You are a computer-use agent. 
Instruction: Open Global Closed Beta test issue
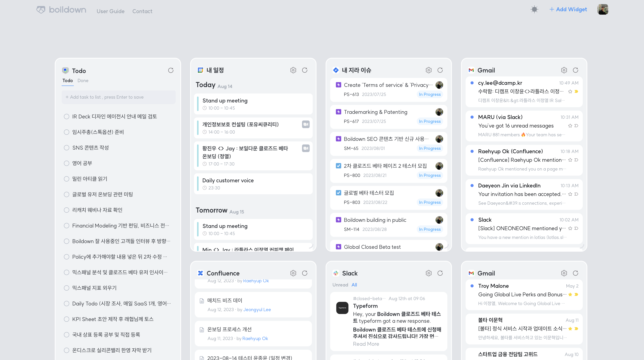click(389, 246)
